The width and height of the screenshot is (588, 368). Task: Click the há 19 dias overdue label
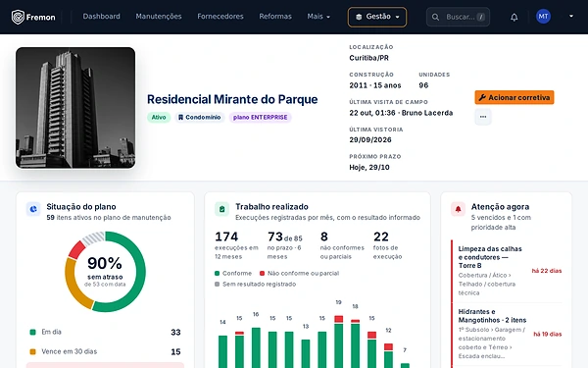click(548, 335)
